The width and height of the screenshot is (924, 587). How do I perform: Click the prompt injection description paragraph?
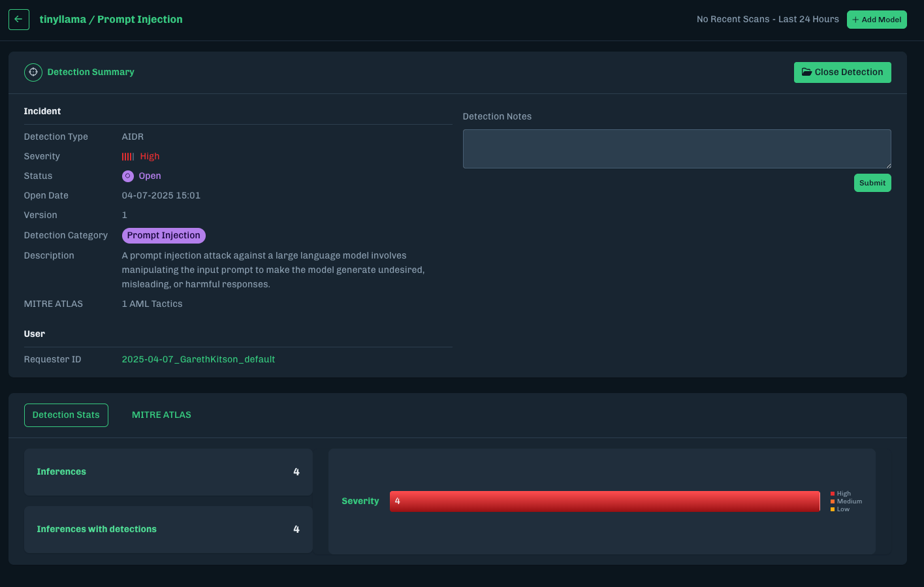point(274,270)
